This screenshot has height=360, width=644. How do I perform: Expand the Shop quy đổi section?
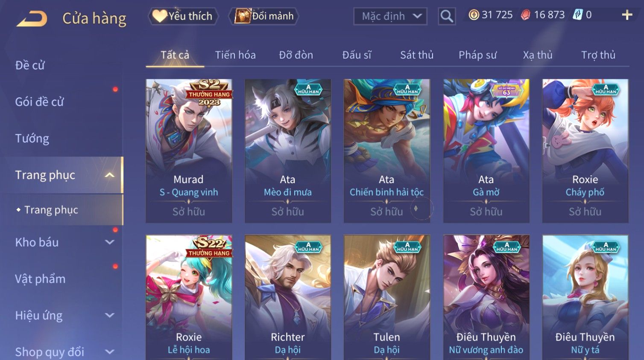[x=110, y=352]
